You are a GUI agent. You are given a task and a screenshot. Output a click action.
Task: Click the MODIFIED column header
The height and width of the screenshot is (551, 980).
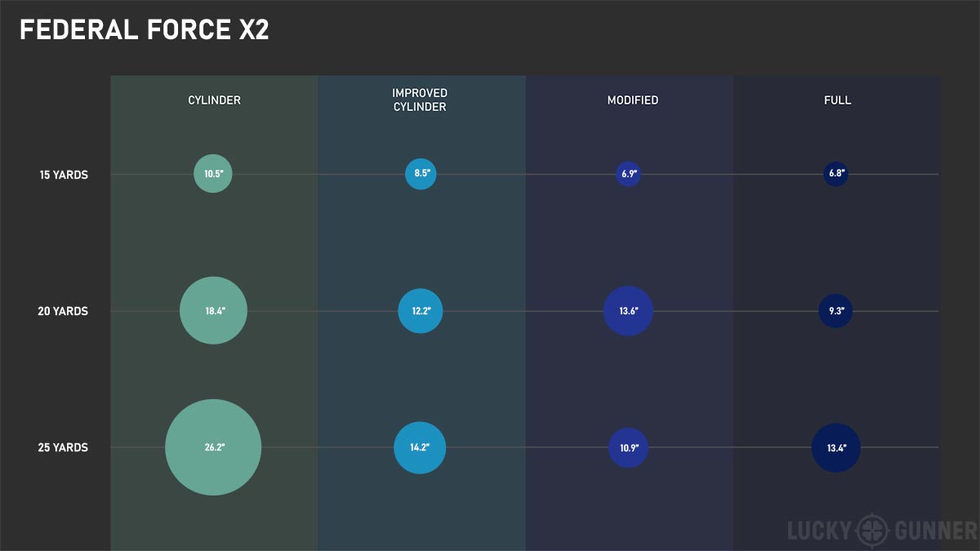(x=633, y=100)
